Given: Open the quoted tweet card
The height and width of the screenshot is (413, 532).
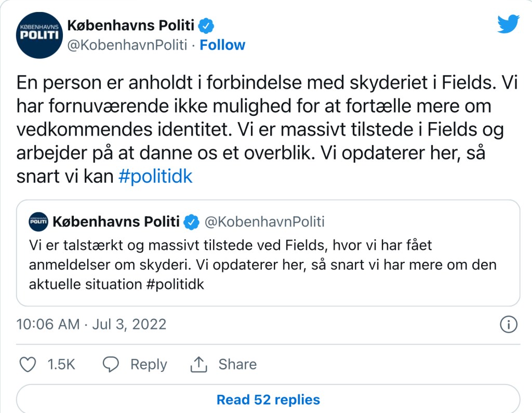Looking at the screenshot, I should 268,265.
